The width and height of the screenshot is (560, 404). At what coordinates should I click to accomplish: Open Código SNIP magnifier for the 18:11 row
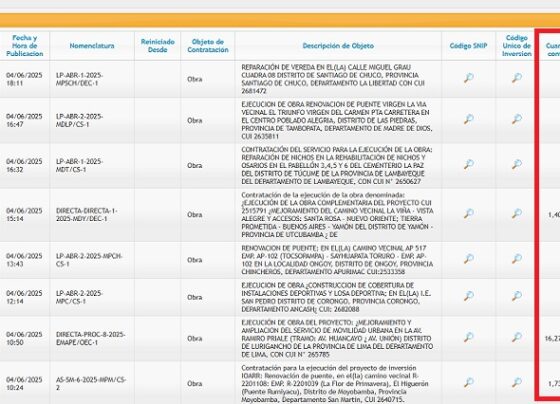[469, 78]
